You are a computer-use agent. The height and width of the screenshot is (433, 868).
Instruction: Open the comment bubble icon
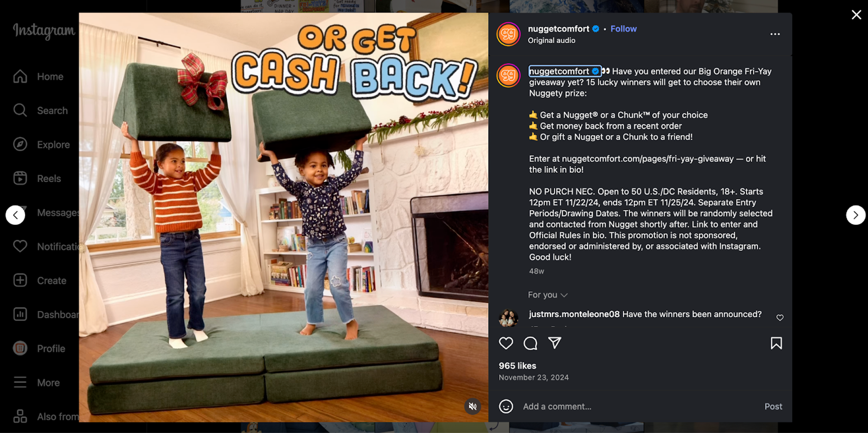[530, 343]
